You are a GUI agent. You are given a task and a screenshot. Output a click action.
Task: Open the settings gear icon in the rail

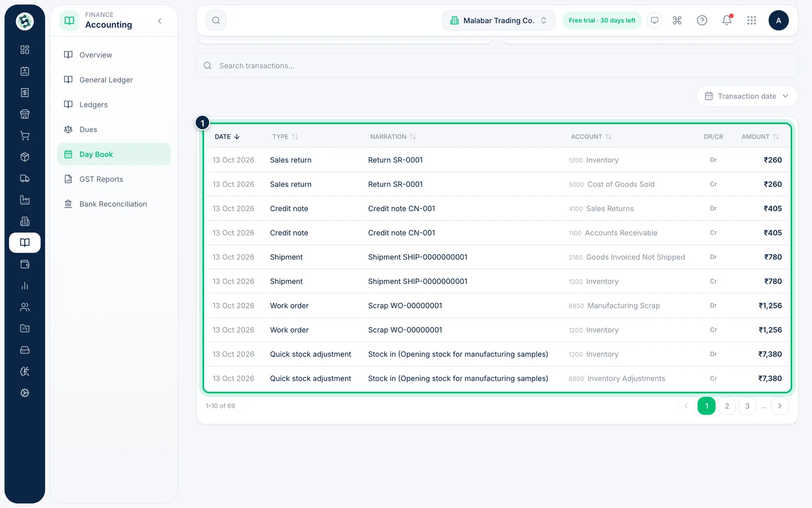24,393
